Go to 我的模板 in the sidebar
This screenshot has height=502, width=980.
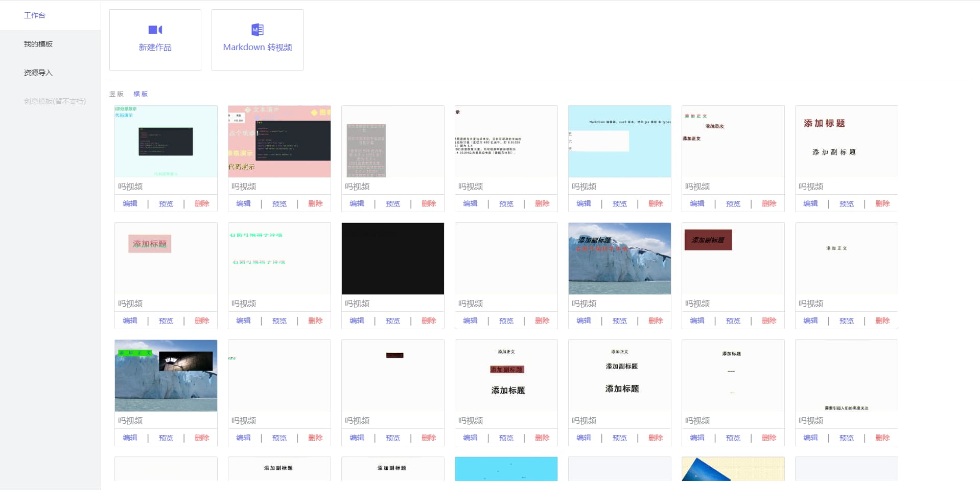(38, 44)
